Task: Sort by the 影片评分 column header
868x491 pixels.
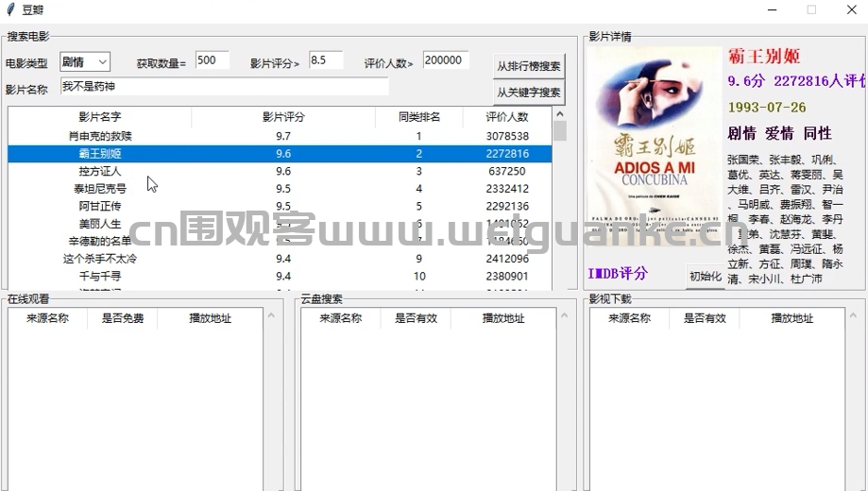Action: pyautogui.click(x=283, y=117)
